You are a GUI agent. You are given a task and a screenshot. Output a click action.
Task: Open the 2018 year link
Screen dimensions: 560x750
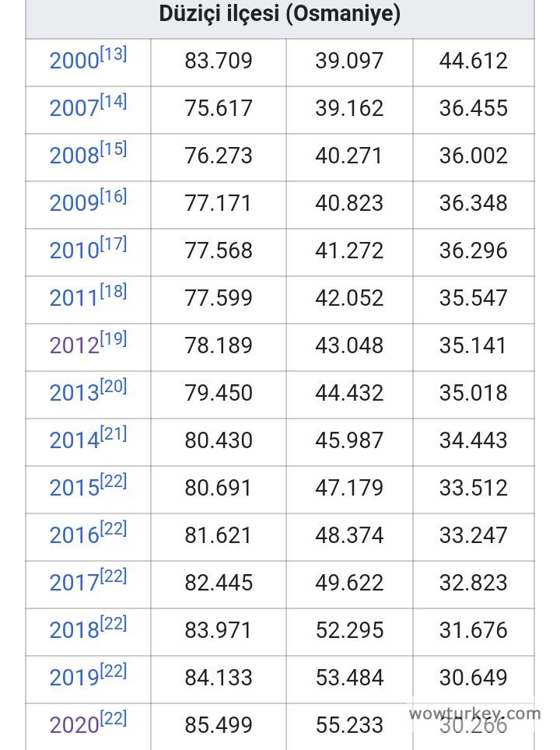coord(74,631)
